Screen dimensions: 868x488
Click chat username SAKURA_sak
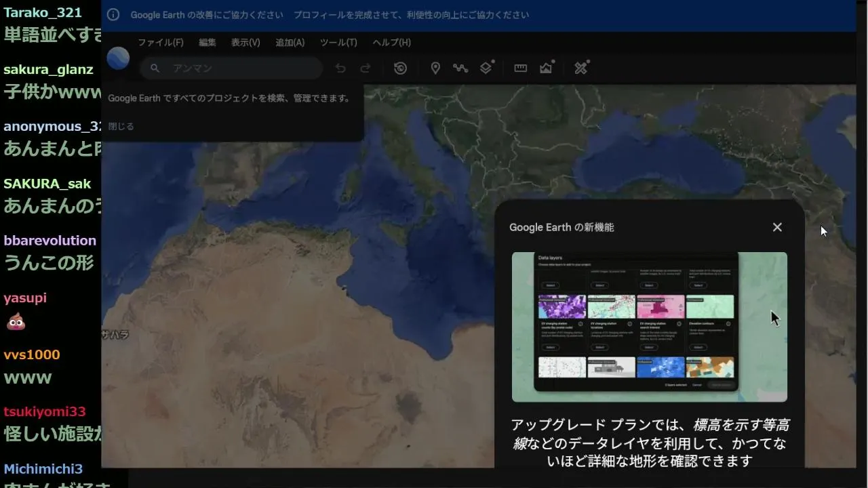pyautogui.click(x=47, y=184)
